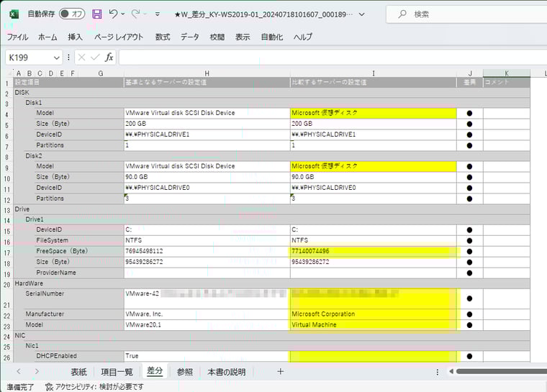This screenshot has width=547, height=392.
Task: Click the accessibility check status icon
Action: coord(49,387)
